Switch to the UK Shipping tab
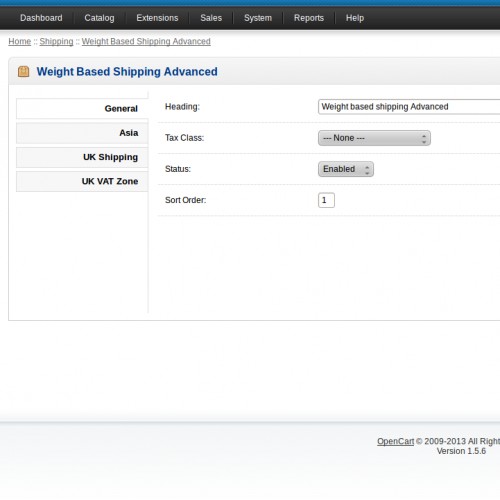Viewport: 500px width, 500px height. (82, 157)
